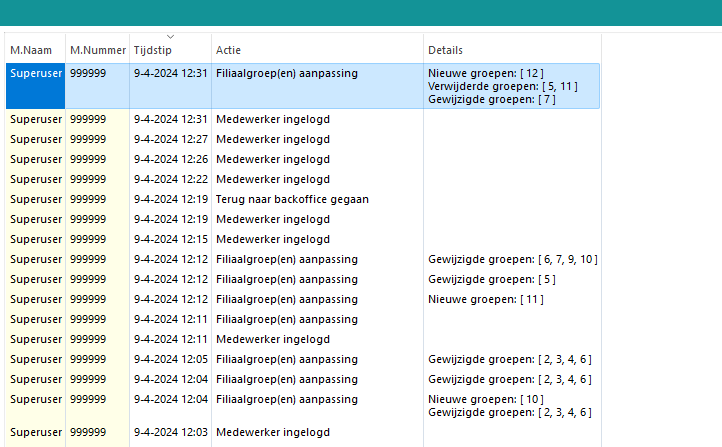This screenshot has width=722, height=447.
Task: Select the row with Nieuwe groepen [10]
Action: (x=303, y=406)
